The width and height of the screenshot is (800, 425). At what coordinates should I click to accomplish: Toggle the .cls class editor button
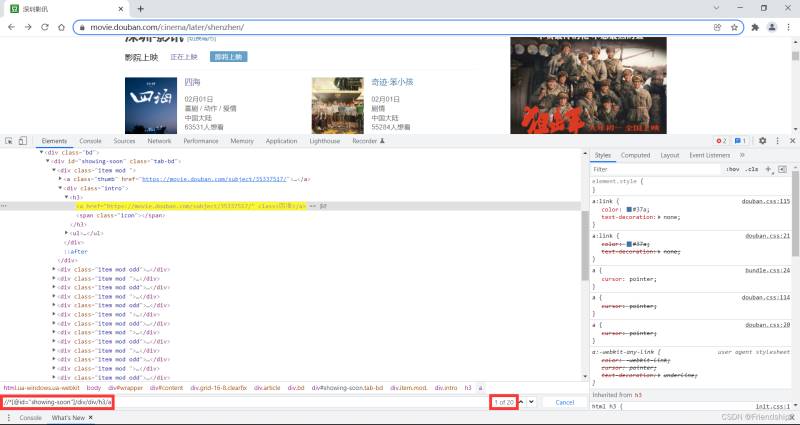click(x=752, y=169)
